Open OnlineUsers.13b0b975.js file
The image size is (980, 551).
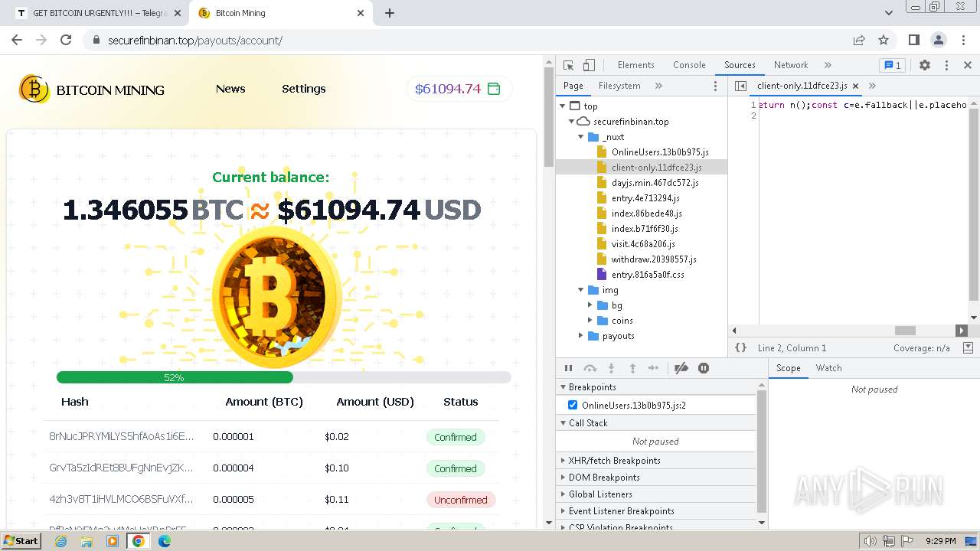click(660, 152)
